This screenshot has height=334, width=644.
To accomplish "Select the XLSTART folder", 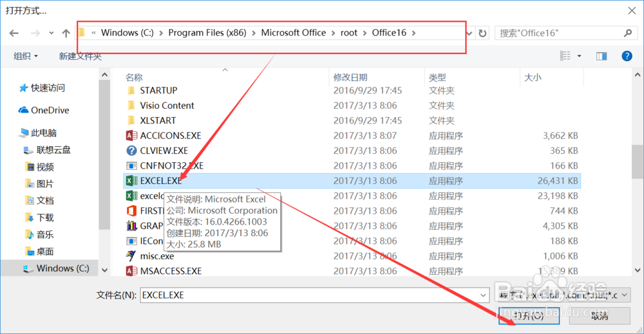I will [x=158, y=120].
